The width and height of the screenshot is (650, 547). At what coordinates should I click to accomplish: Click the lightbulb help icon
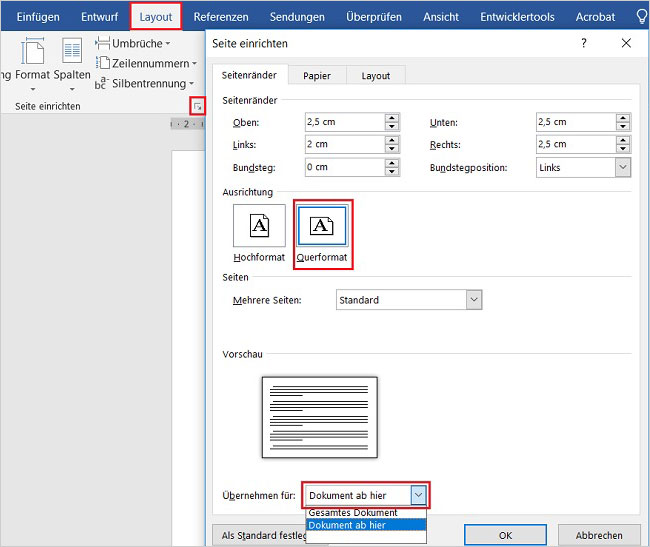[641, 16]
